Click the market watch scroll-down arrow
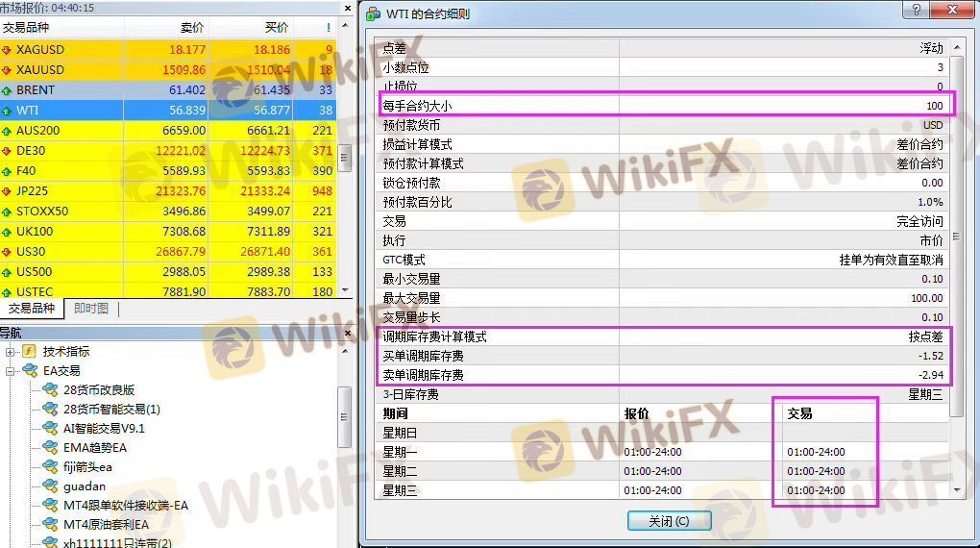The width and height of the screenshot is (980, 548). click(345, 291)
